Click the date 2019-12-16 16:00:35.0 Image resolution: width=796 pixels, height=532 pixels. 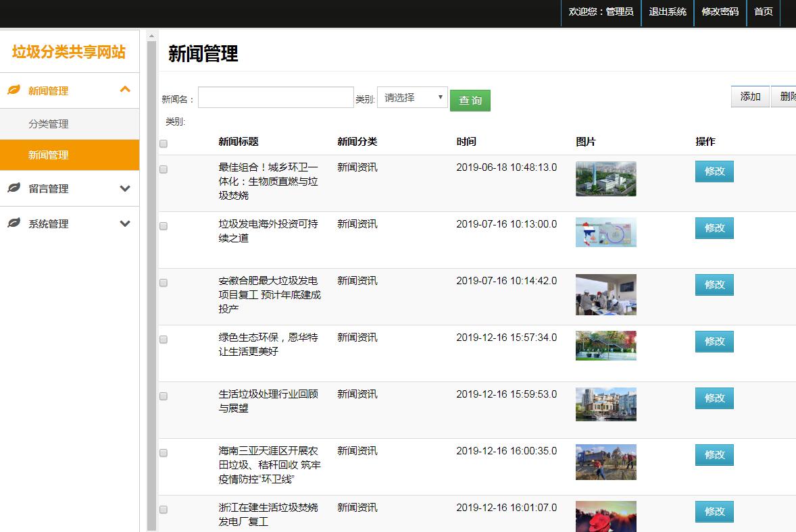point(507,452)
